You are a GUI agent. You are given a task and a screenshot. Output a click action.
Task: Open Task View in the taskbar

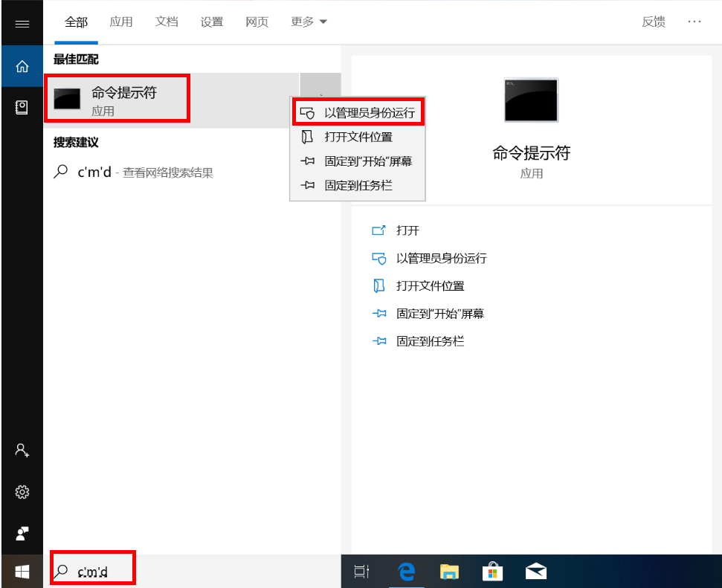click(362, 571)
